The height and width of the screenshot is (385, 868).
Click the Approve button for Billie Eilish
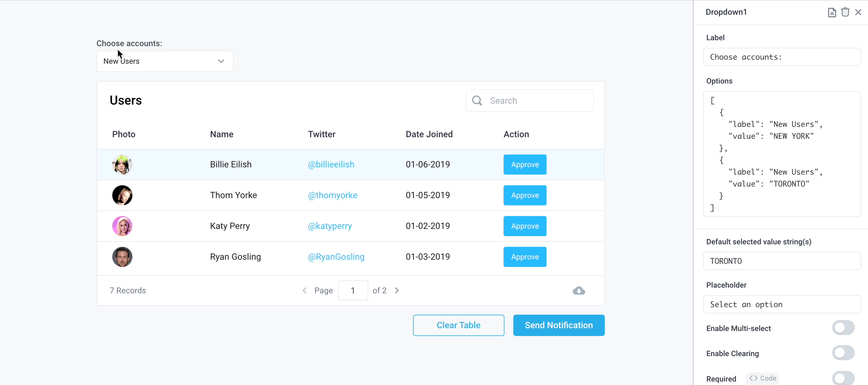click(525, 164)
